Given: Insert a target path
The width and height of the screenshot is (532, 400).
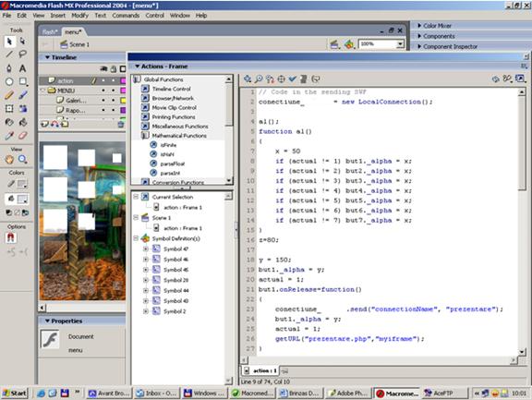Looking at the screenshot, I should pos(281,79).
